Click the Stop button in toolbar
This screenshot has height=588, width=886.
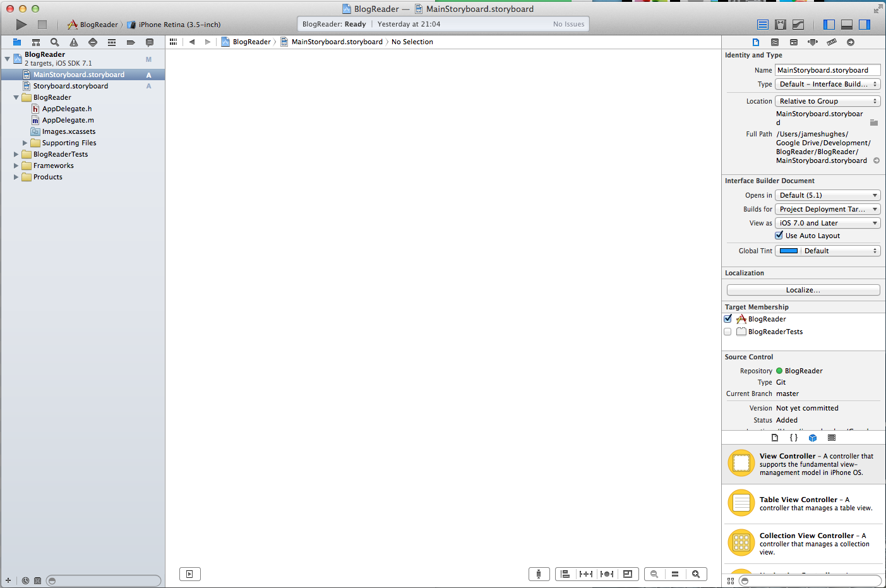(42, 25)
